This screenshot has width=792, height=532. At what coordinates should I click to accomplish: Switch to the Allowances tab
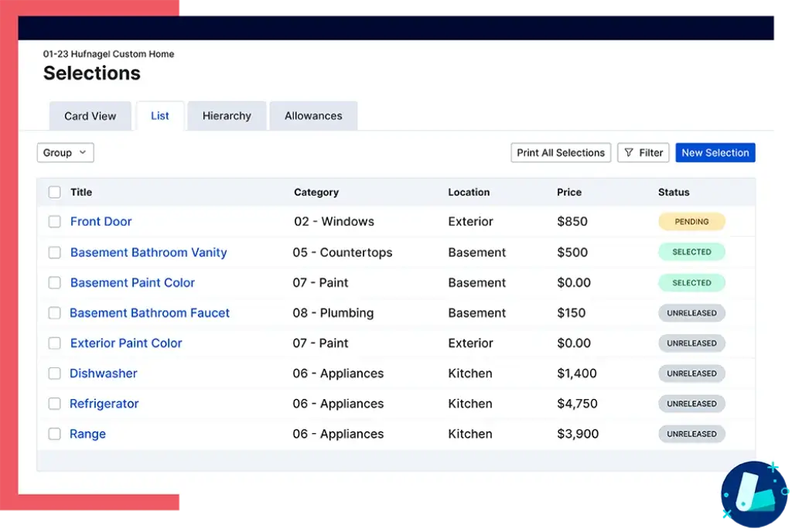(x=313, y=115)
